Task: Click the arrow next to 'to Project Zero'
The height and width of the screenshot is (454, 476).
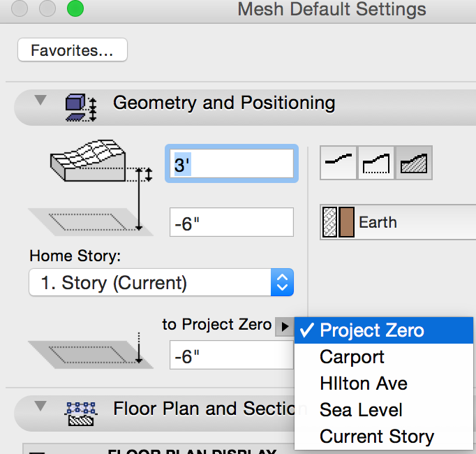Action: [x=284, y=325]
